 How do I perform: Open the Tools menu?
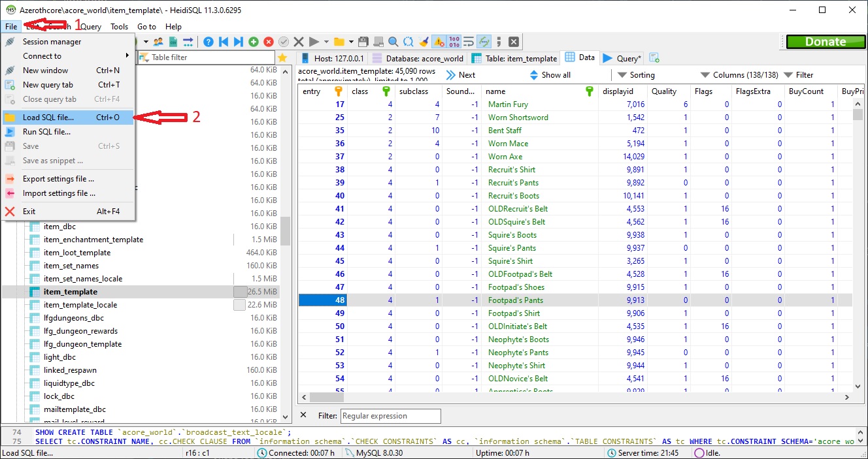click(x=119, y=27)
